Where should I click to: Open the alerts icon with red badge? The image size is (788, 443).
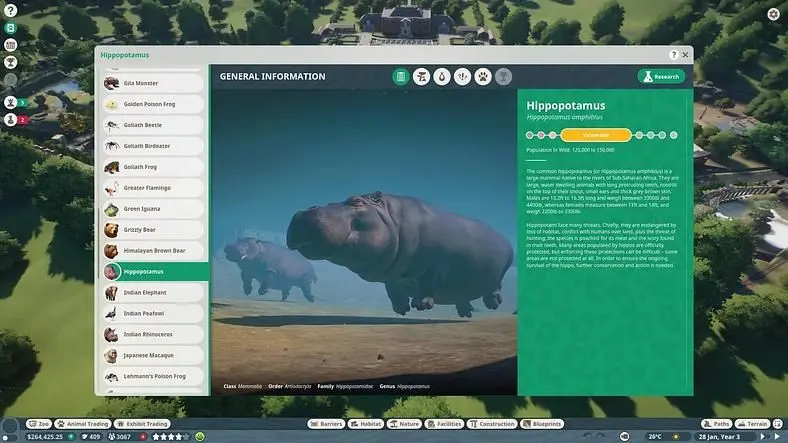pyautogui.click(x=11, y=120)
